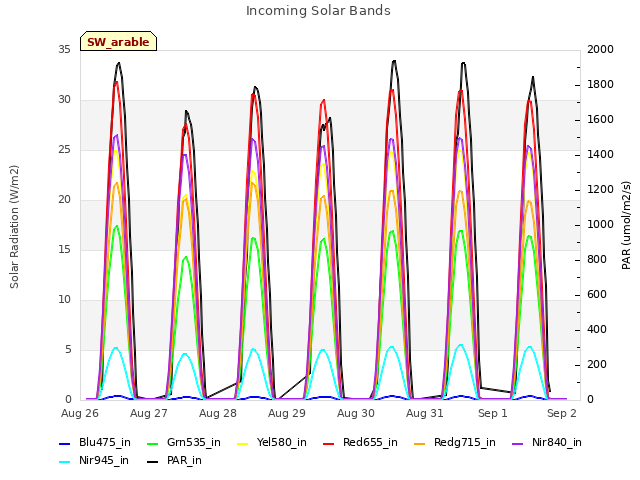Click the green Grn535_in legend color marker
Image resolution: width=640 pixels, height=480 pixels.
coord(153,444)
